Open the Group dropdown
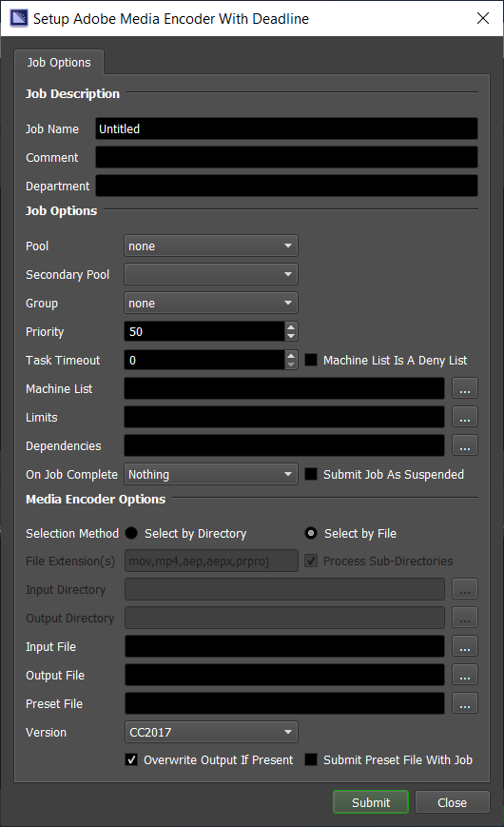This screenshot has width=504, height=827. (211, 303)
